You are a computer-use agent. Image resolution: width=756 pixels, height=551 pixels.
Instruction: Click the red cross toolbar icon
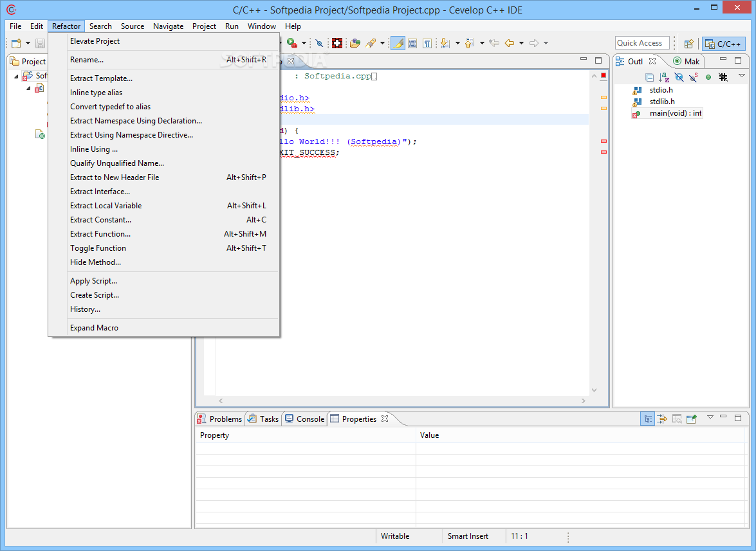[x=337, y=43]
